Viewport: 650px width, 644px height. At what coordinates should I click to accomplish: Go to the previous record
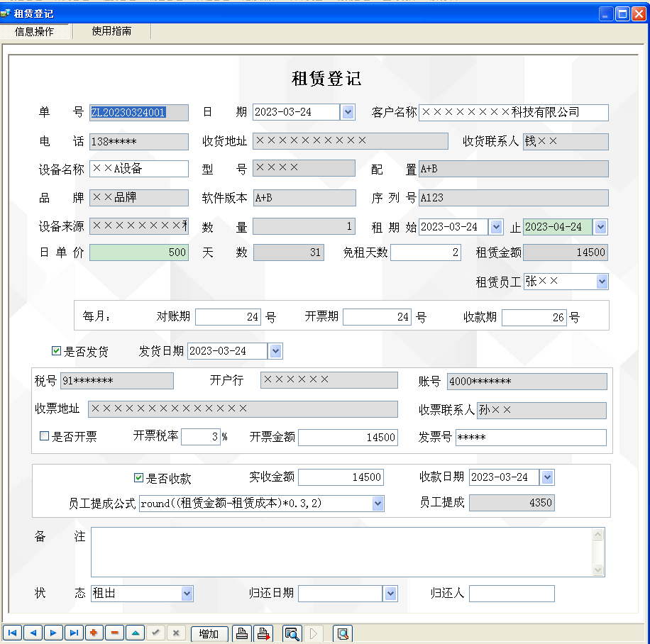tap(33, 633)
